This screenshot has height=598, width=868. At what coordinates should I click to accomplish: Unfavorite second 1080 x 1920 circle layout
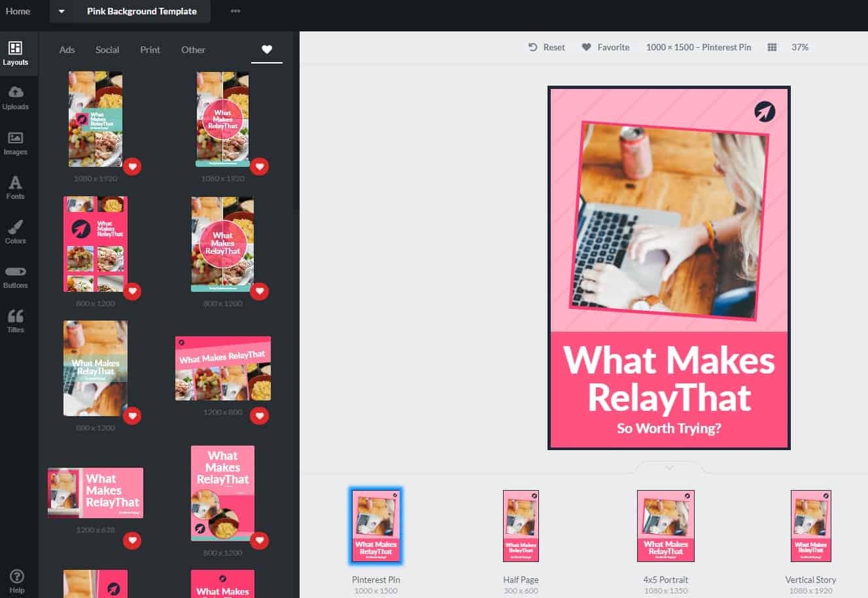pos(260,167)
